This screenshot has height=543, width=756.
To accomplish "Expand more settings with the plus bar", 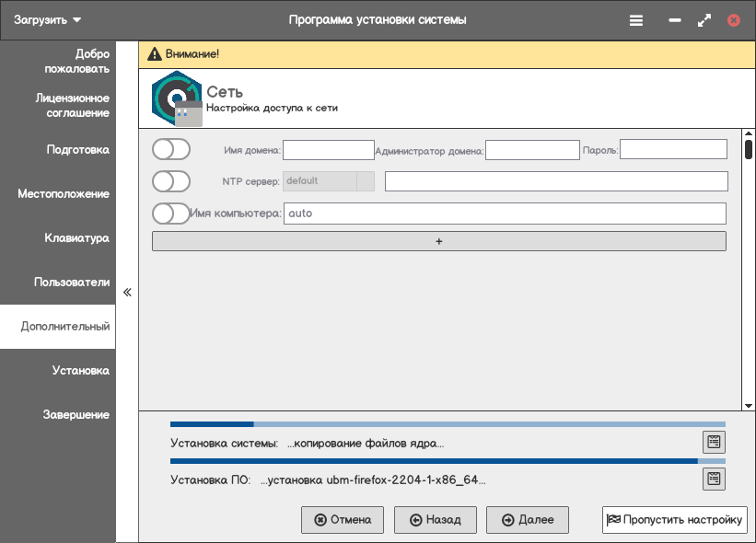I will [x=438, y=241].
